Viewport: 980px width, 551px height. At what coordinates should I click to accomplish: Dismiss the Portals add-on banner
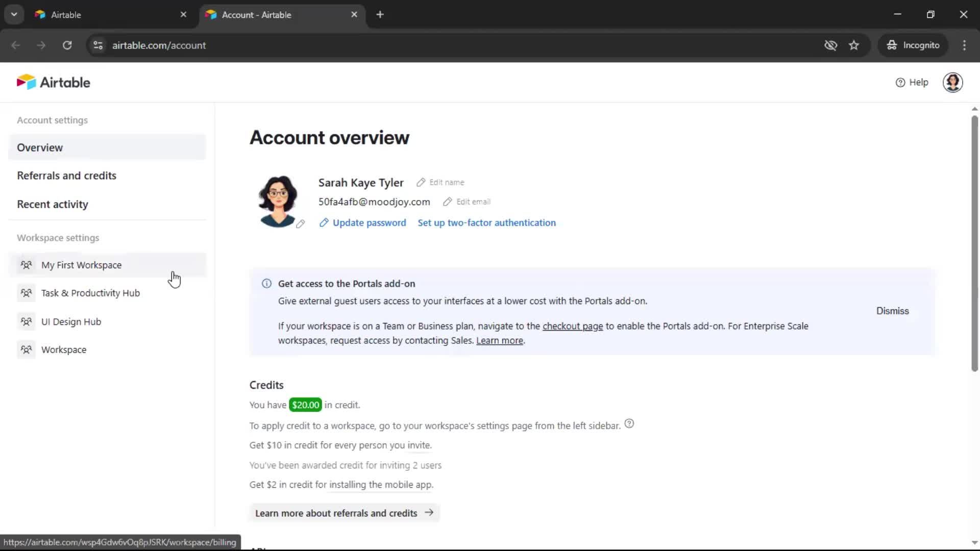(892, 311)
